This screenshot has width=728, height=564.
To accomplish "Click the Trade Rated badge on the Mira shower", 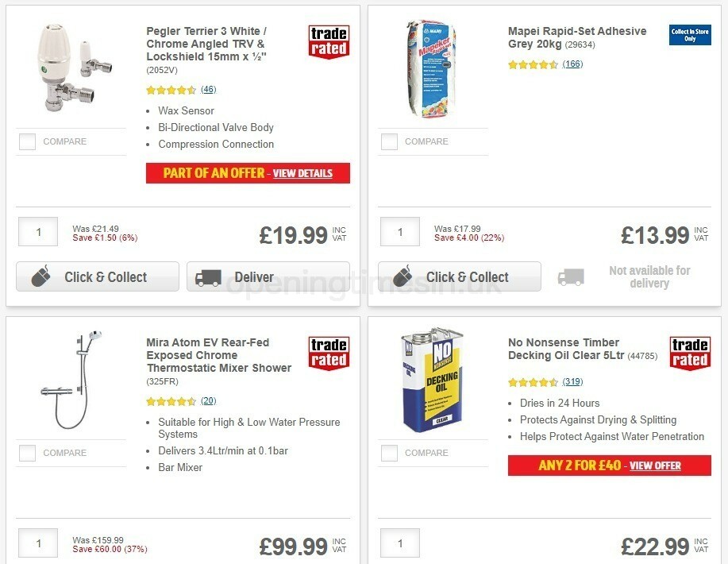I will click(x=328, y=353).
